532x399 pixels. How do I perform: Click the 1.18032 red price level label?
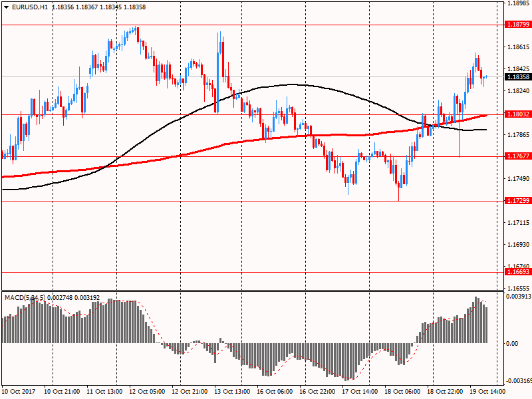coord(518,114)
